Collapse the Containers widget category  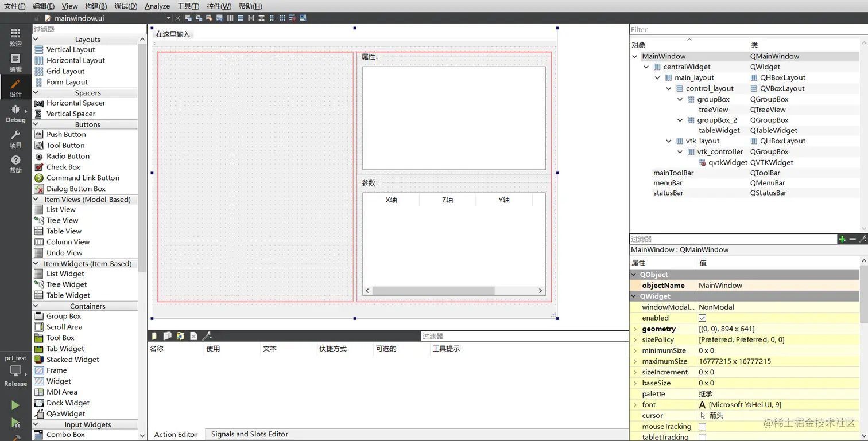pyautogui.click(x=36, y=306)
